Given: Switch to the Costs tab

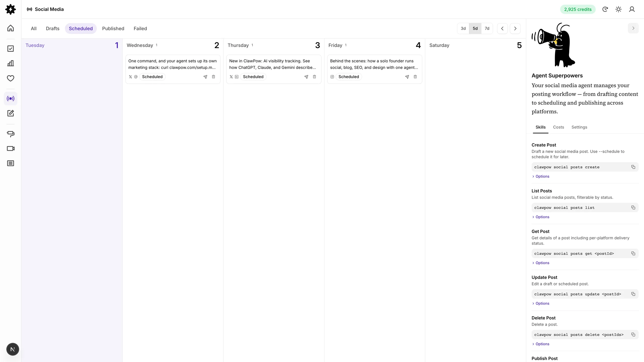Looking at the screenshot, I should (x=558, y=127).
